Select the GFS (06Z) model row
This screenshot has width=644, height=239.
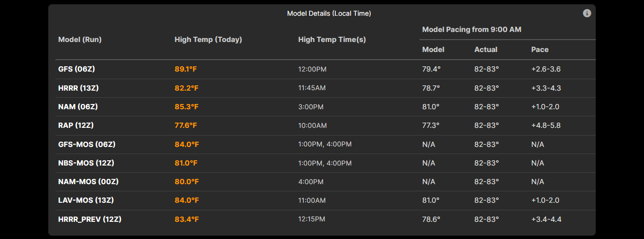76,69
